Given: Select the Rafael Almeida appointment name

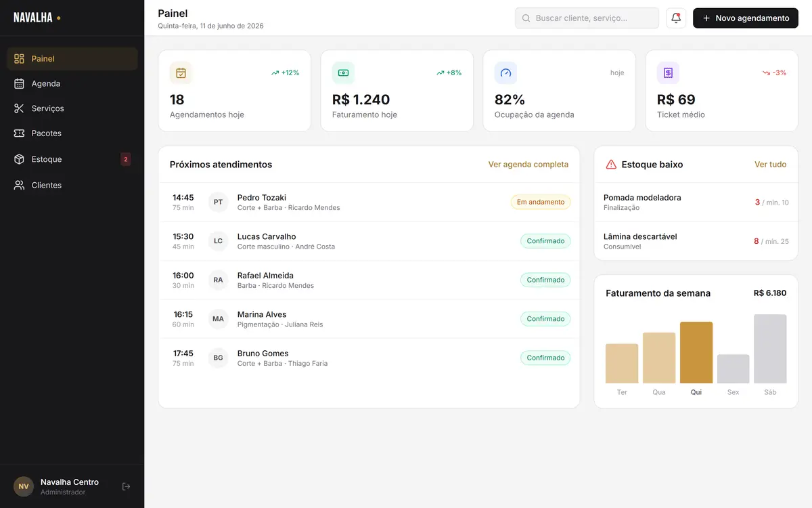Looking at the screenshot, I should [x=265, y=276].
